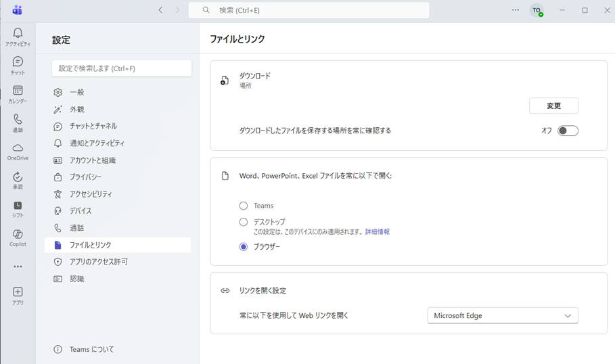Open 一般 settings category
Viewport: 615px width, 364px height.
pos(118,92)
